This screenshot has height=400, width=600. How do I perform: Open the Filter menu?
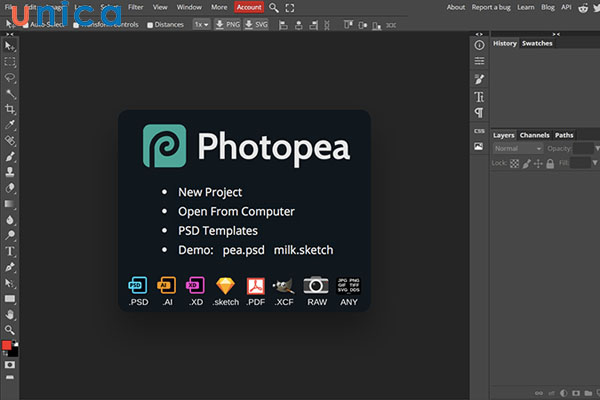[135, 7]
